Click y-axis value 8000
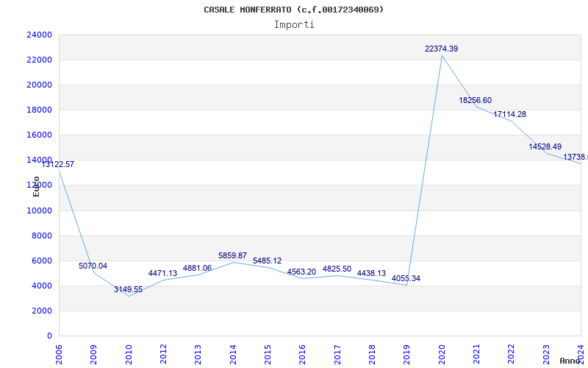The image size is (588, 368). (x=41, y=236)
